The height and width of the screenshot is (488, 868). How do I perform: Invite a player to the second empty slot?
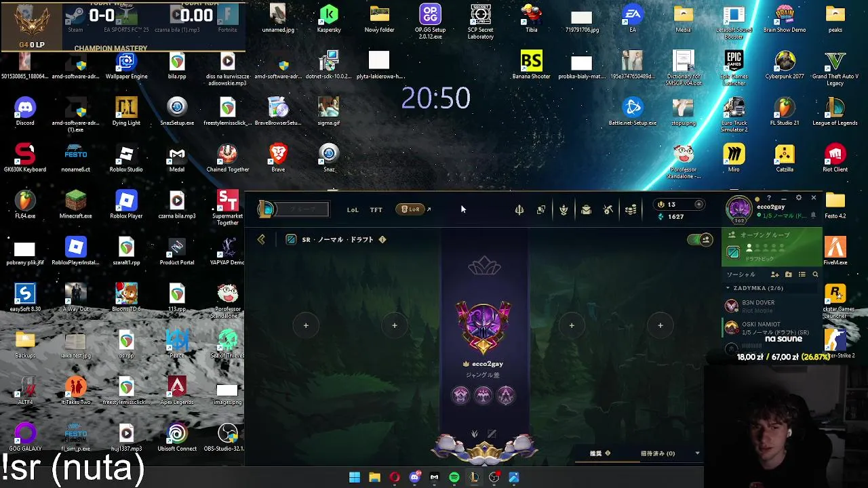tap(395, 325)
